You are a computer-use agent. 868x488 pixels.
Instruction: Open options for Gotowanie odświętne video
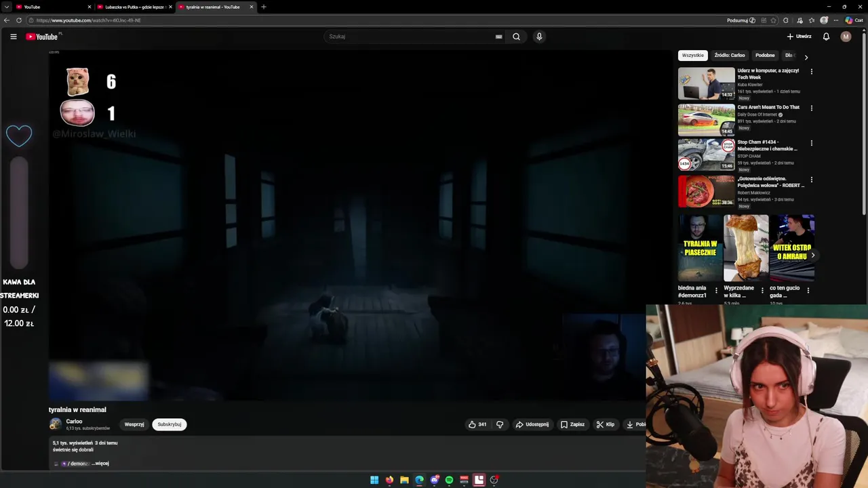coord(812,180)
